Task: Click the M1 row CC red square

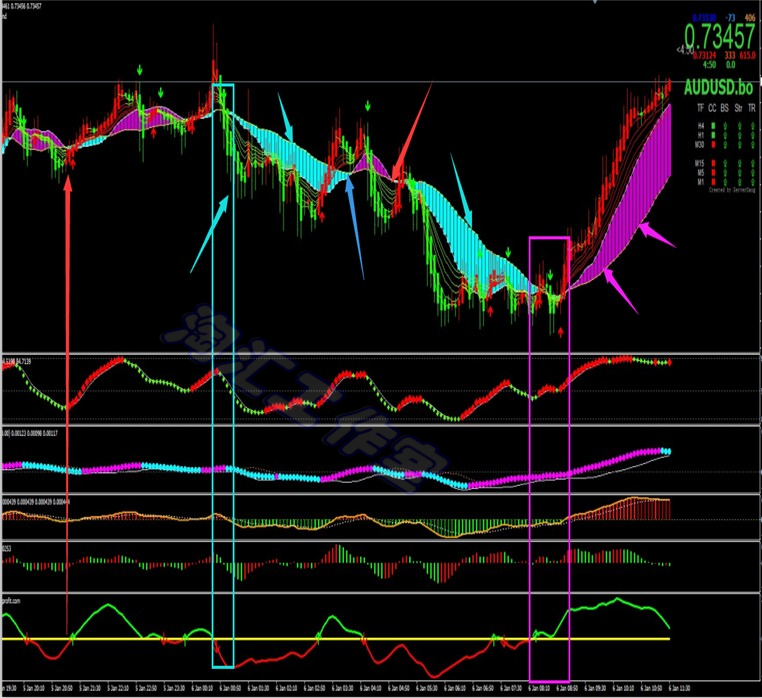Action: [x=713, y=182]
